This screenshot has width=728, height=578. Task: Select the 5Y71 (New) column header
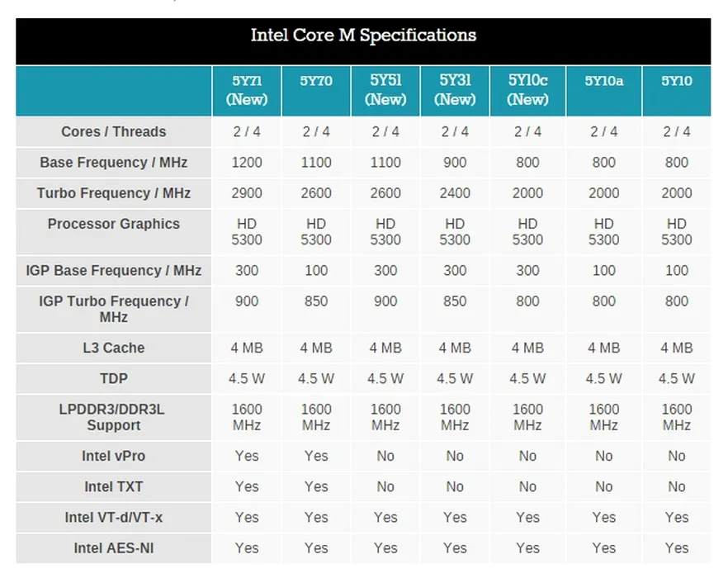(247, 90)
